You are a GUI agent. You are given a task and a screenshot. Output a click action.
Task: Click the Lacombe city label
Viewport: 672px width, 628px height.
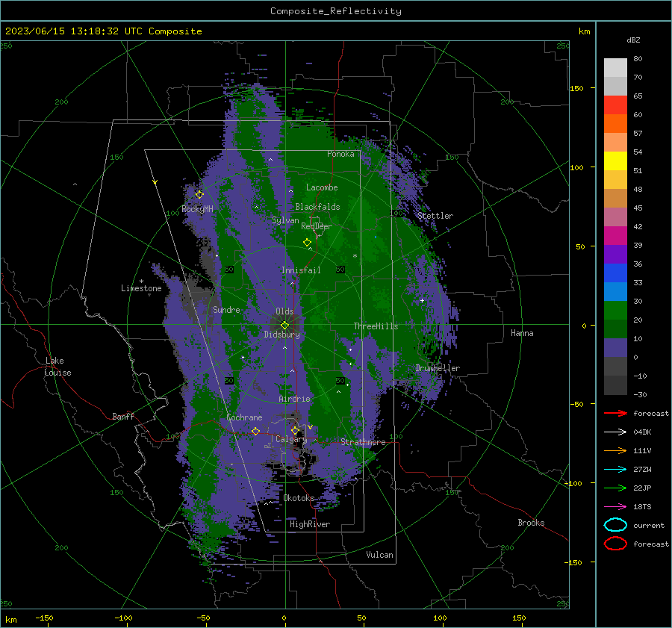(322, 187)
